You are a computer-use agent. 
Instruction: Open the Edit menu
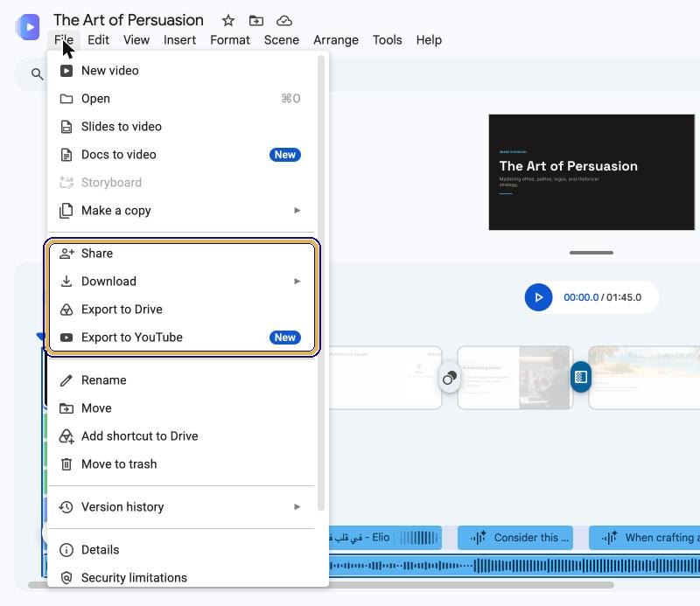[98, 39]
